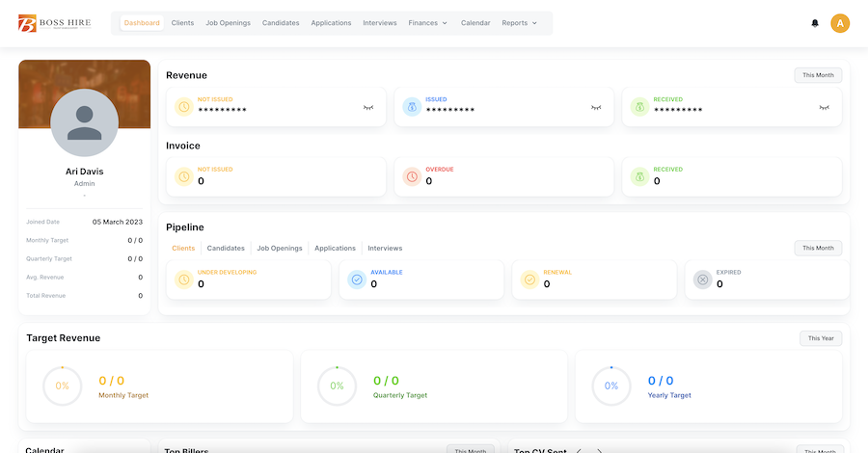Open Job Openings in the top navigation
868x453 pixels.
click(228, 23)
